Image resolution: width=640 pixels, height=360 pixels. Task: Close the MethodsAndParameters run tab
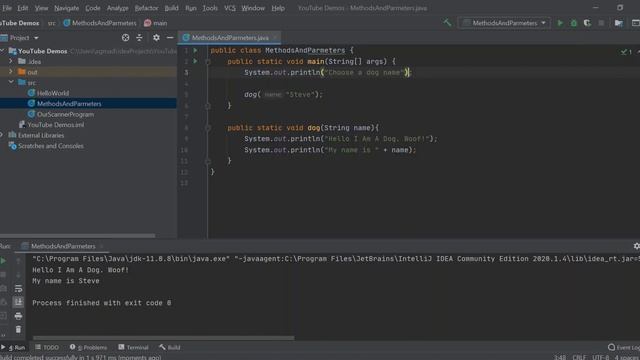pos(102,246)
